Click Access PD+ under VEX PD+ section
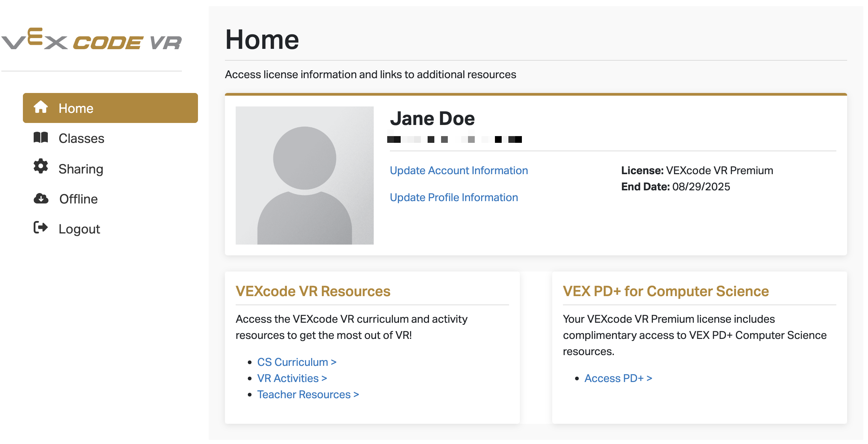The image size is (868, 444). pyautogui.click(x=618, y=378)
